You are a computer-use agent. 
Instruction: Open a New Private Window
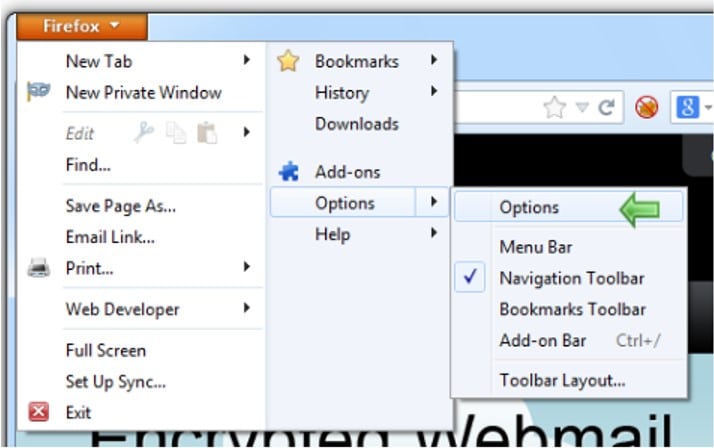tap(143, 93)
